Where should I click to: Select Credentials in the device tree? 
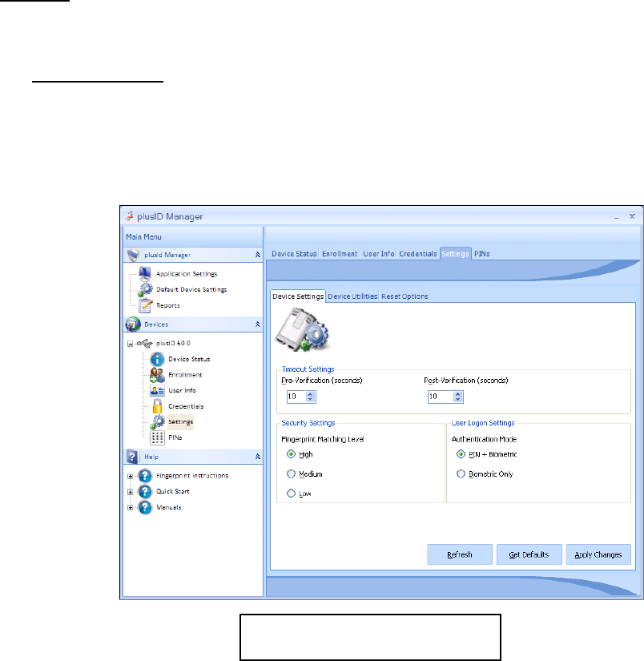[x=186, y=406]
